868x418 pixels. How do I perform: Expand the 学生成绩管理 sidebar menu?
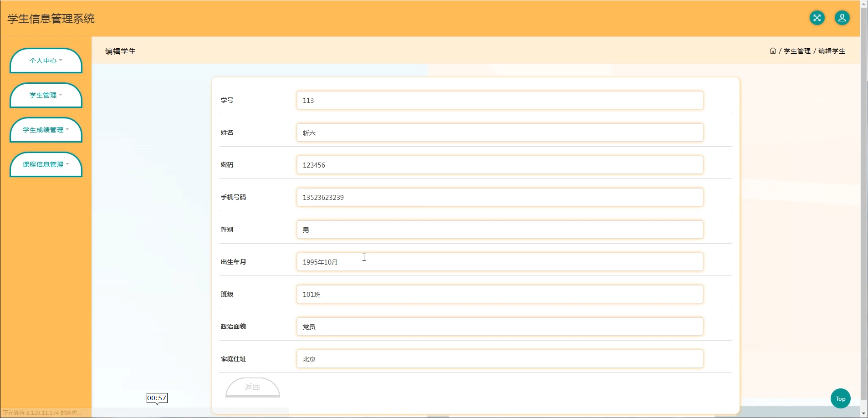point(46,130)
